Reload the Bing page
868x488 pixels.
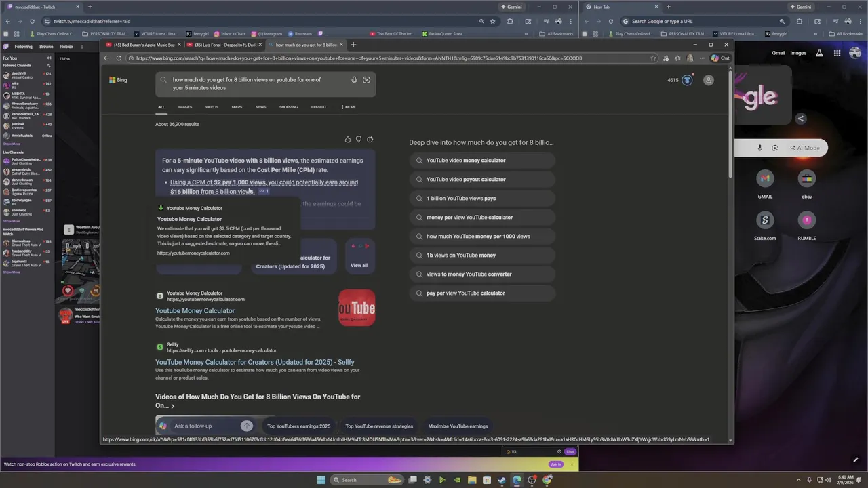(119, 58)
